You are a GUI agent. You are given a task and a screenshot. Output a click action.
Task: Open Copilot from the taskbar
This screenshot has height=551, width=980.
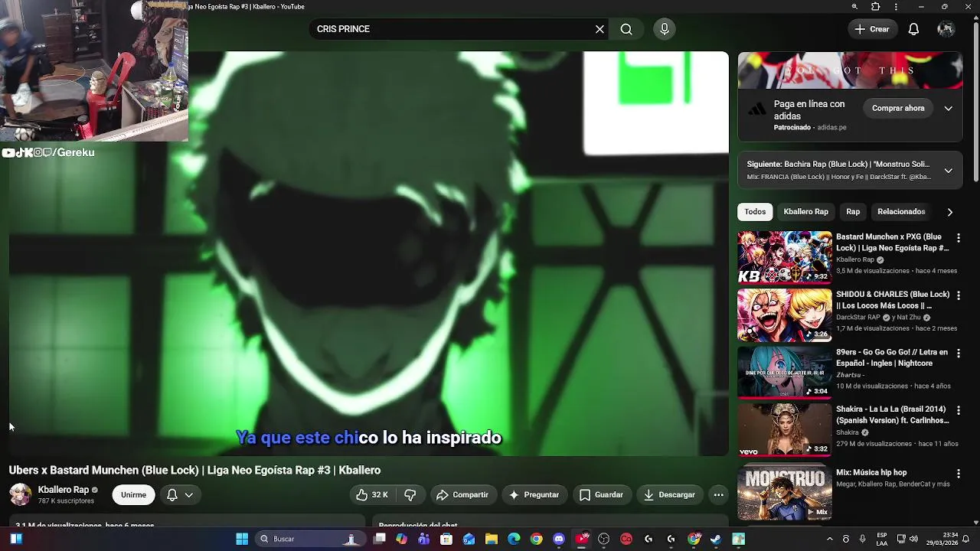coord(402,539)
